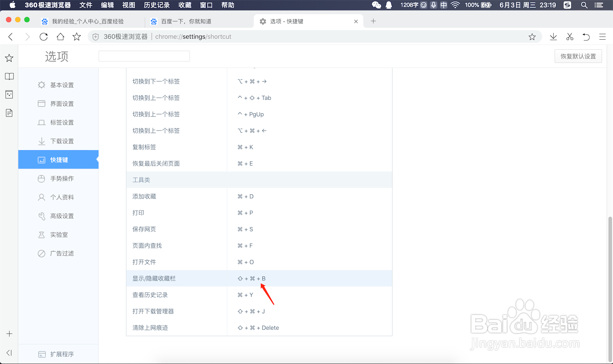Screen dimensions: 613x364
Task: Click the settings search input box
Action: point(144,56)
